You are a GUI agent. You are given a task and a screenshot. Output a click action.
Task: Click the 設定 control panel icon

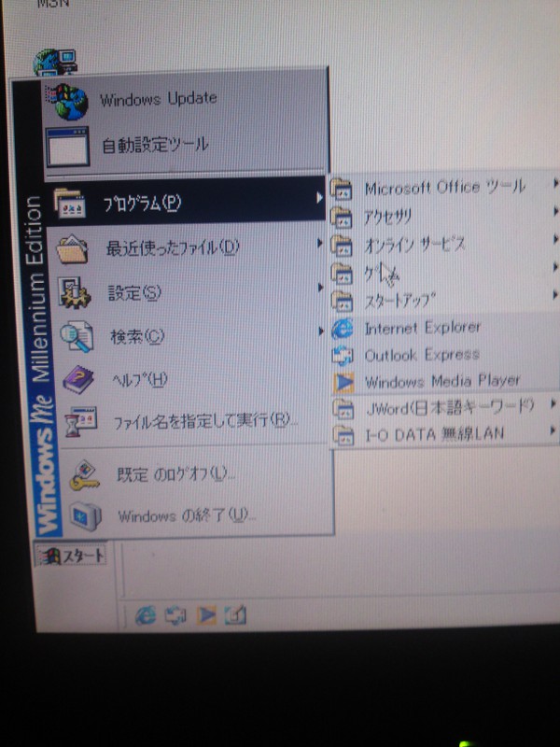click(x=75, y=293)
